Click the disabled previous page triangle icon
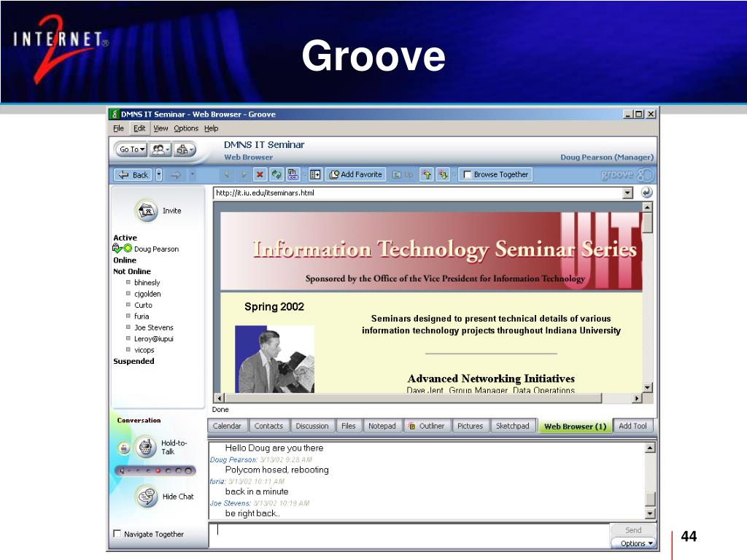This screenshot has height=560, width=747. (x=227, y=175)
